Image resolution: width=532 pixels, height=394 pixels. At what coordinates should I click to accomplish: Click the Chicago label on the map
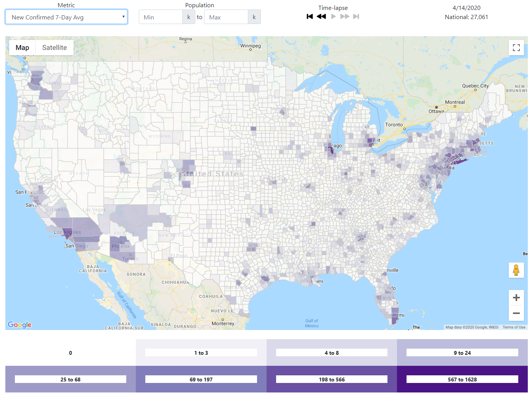[x=333, y=146]
